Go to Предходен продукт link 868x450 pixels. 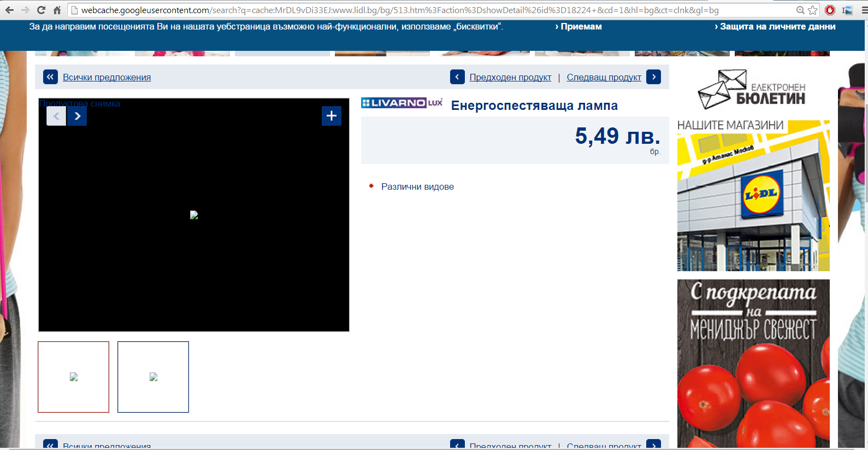tap(510, 78)
